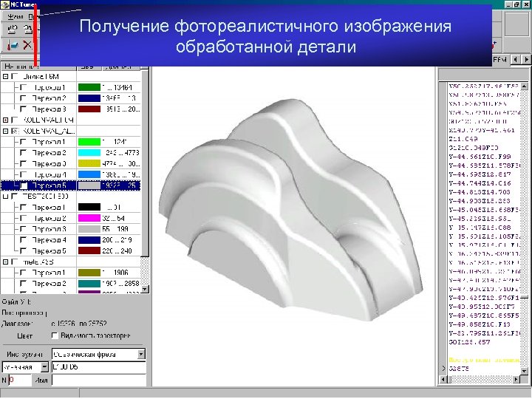This screenshot has height=399, width=532.
Task: Collapse the KOLENVAL_AL... tree group
Action: [5, 131]
